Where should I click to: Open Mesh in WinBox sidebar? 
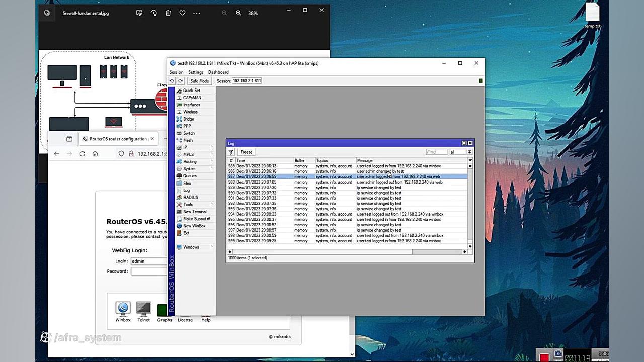pos(188,140)
